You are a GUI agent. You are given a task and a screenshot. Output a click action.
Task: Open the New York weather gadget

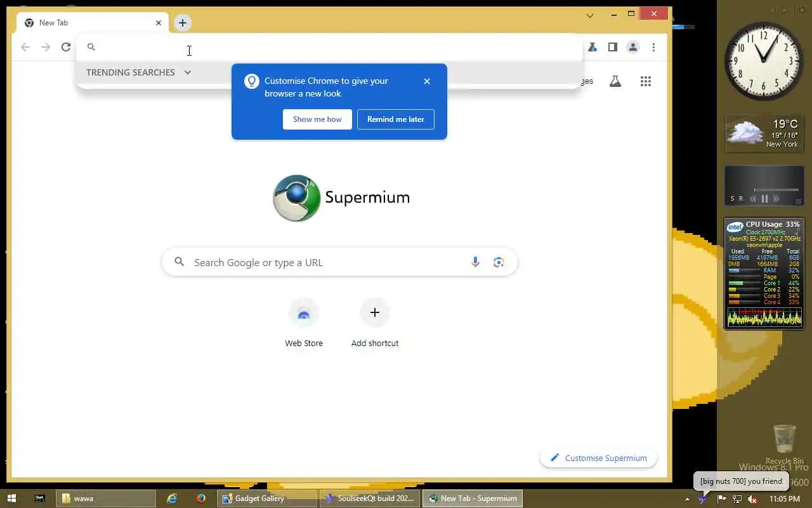(x=764, y=133)
